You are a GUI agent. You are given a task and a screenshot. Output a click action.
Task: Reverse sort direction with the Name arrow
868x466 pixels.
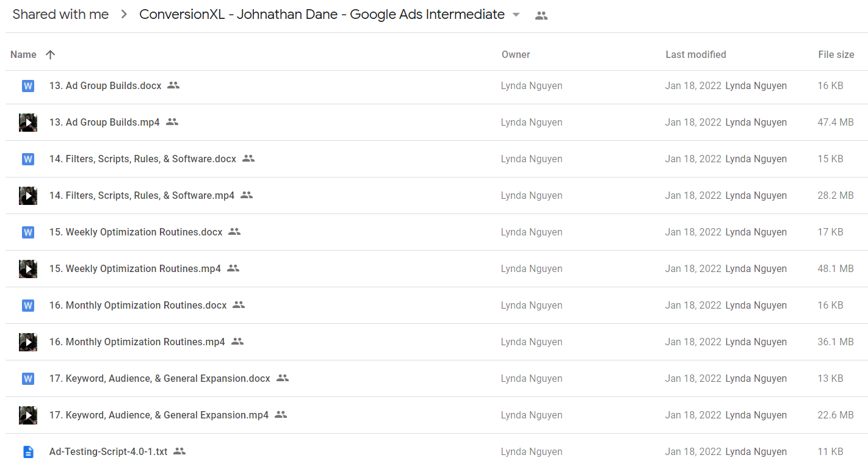(51, 55)
